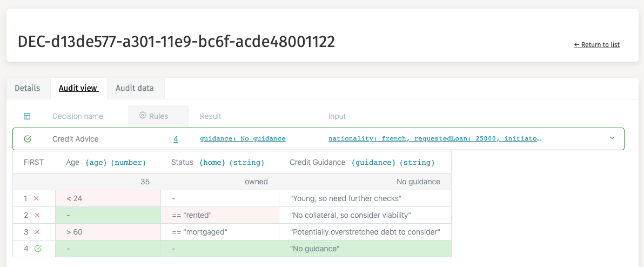Viewport: 644px width, 267px height.
Task: Open the Audit data tab
Action: [135, 88]
